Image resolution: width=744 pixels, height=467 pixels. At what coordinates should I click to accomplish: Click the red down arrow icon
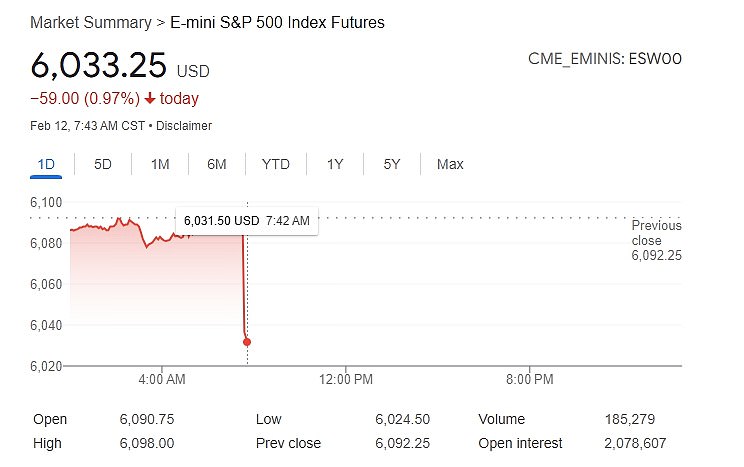pos(150,98)
